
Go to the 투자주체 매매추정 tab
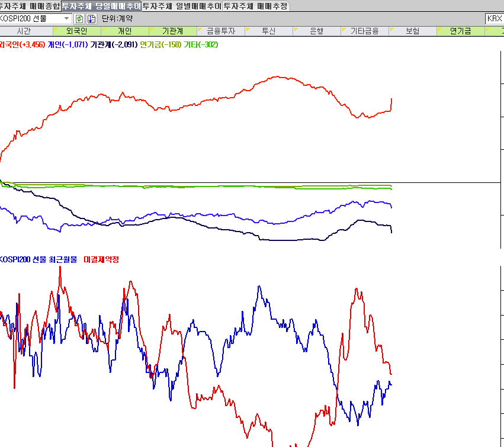click(255, 6)
